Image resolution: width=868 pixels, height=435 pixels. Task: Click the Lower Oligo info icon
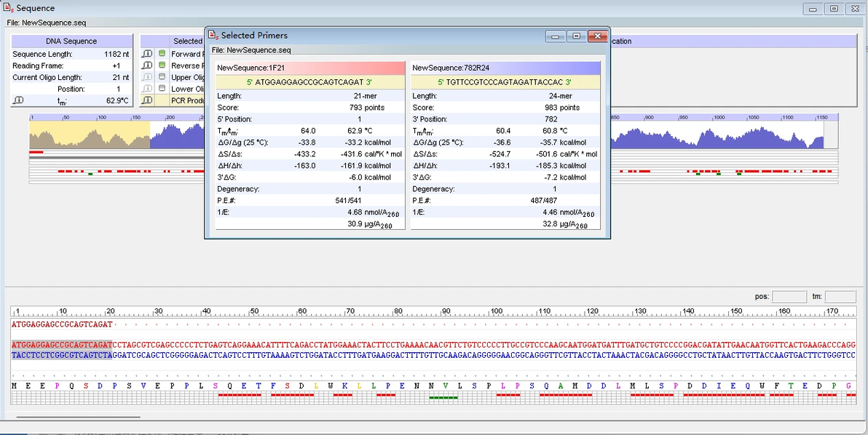[147, 89]
